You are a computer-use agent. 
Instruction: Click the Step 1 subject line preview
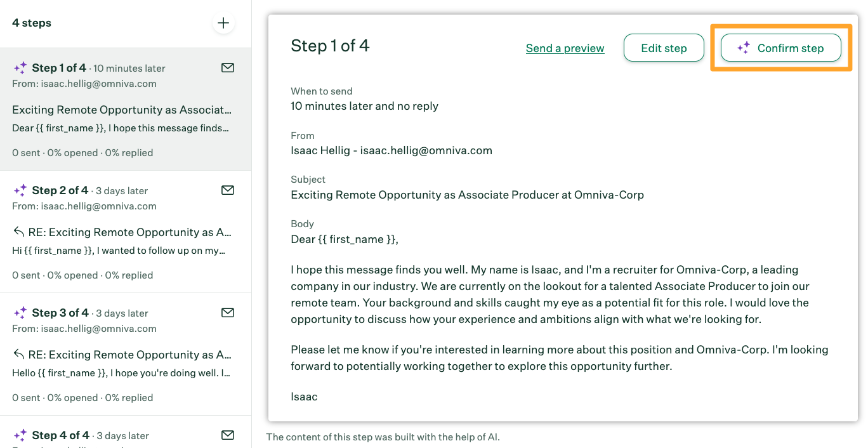coord(121,110)
